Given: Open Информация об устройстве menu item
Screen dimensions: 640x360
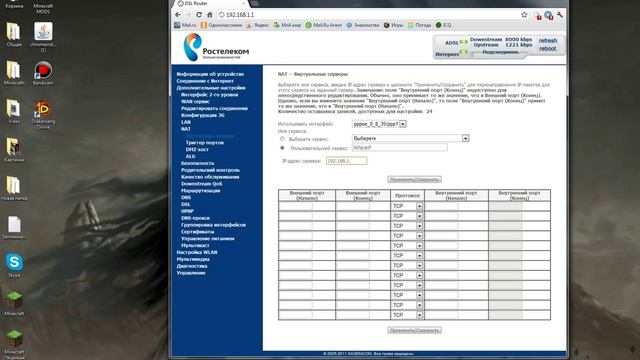Looking at the screenshot, I should tap(210, 74).
